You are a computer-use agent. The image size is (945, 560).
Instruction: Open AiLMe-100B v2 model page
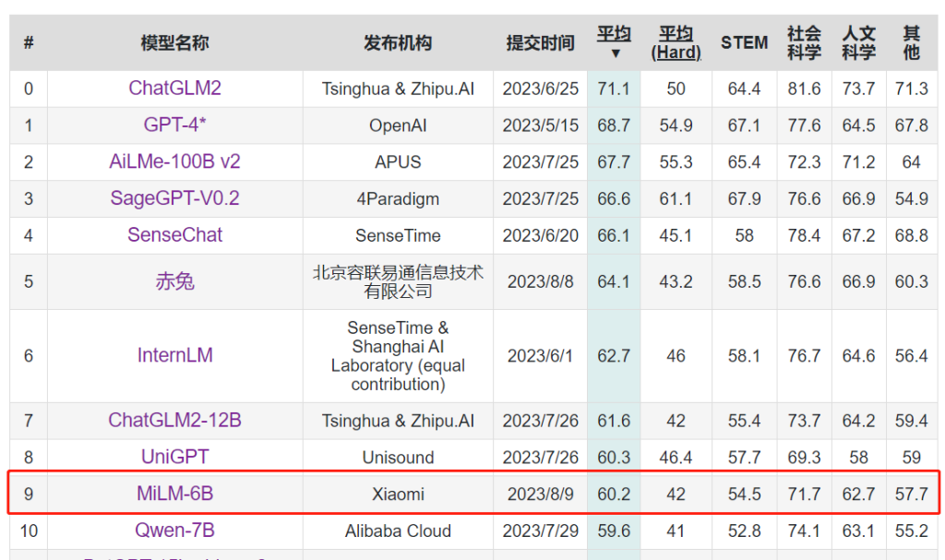[174, 162]
